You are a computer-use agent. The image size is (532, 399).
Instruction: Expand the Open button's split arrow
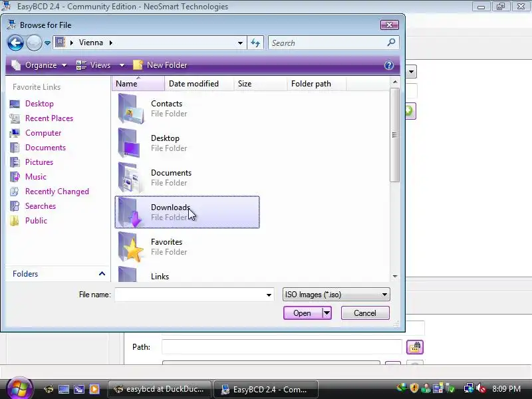tap(327, 313)
